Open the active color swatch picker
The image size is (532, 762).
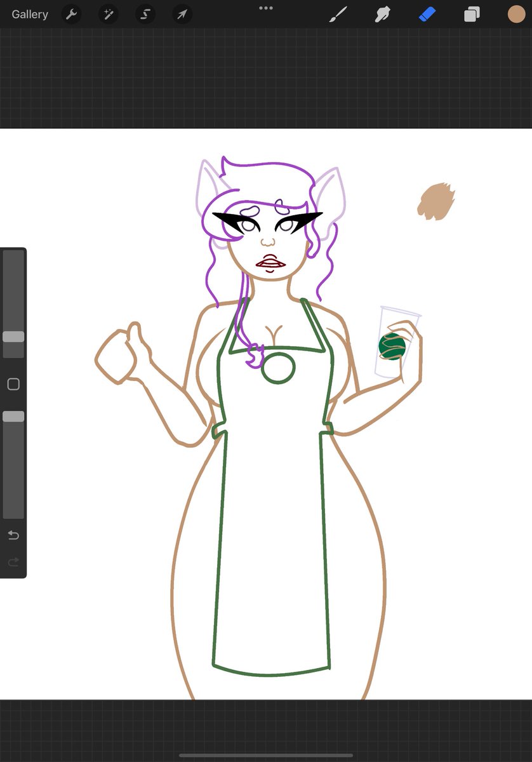tap(516, 14)
